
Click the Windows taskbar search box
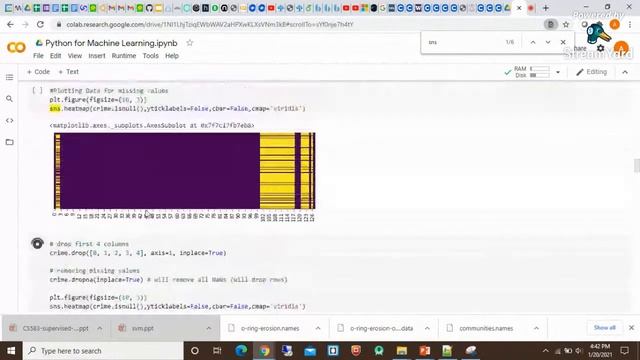click(103, 351)
